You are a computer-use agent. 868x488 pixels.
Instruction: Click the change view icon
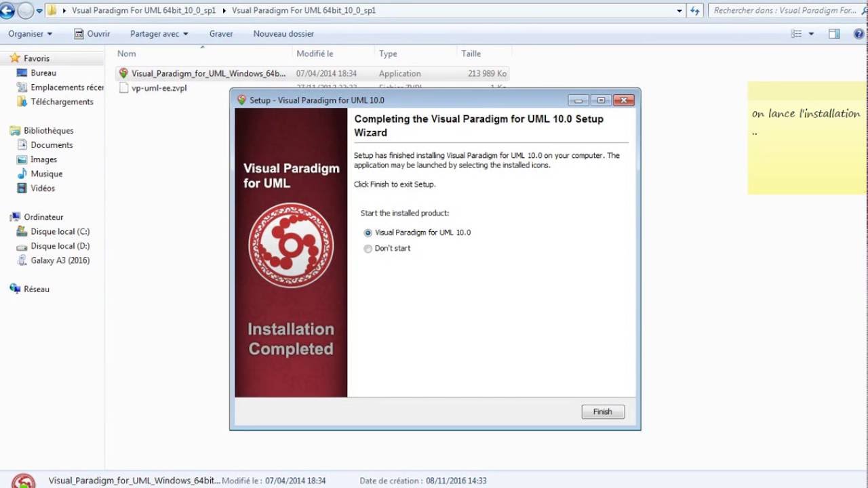[796, 34]
